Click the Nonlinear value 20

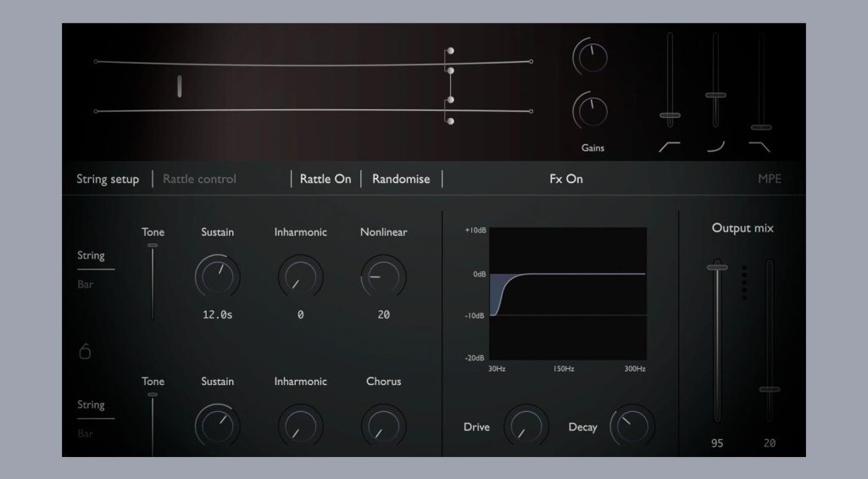pyautogui.click(x=384, y=315)
